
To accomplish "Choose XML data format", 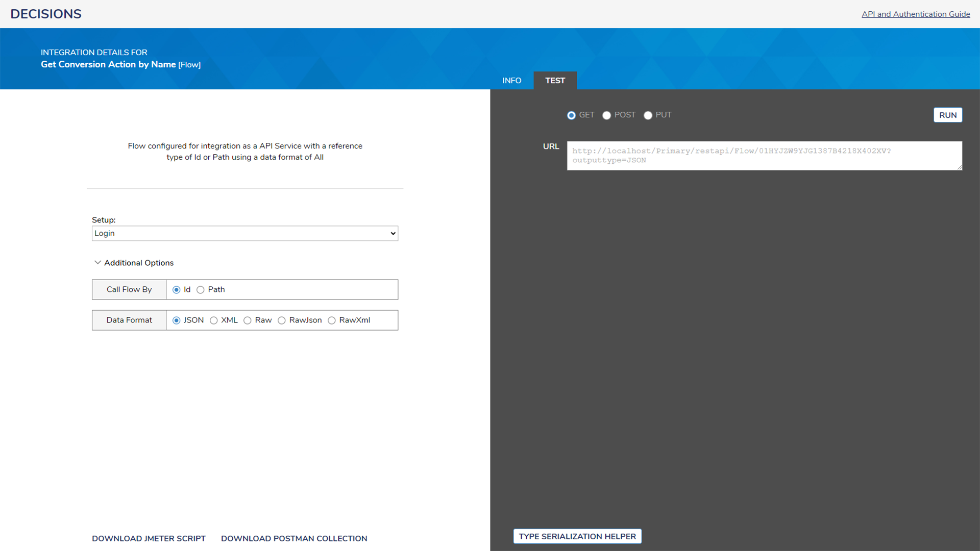I will [214, 320].
